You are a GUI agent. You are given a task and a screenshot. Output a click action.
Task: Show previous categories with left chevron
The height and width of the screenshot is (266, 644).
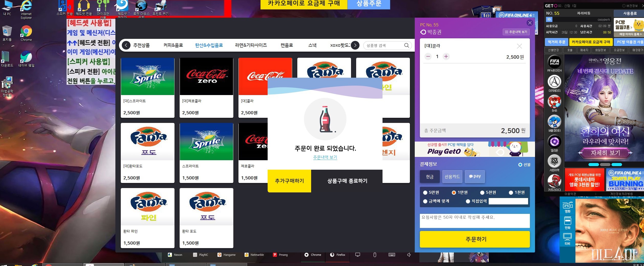coord(126,45)
